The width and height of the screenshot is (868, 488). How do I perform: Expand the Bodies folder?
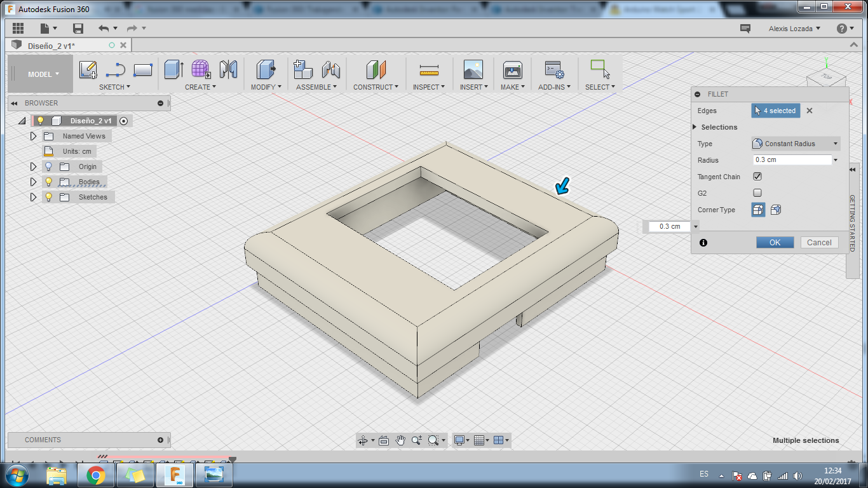[x=34, y=182]
